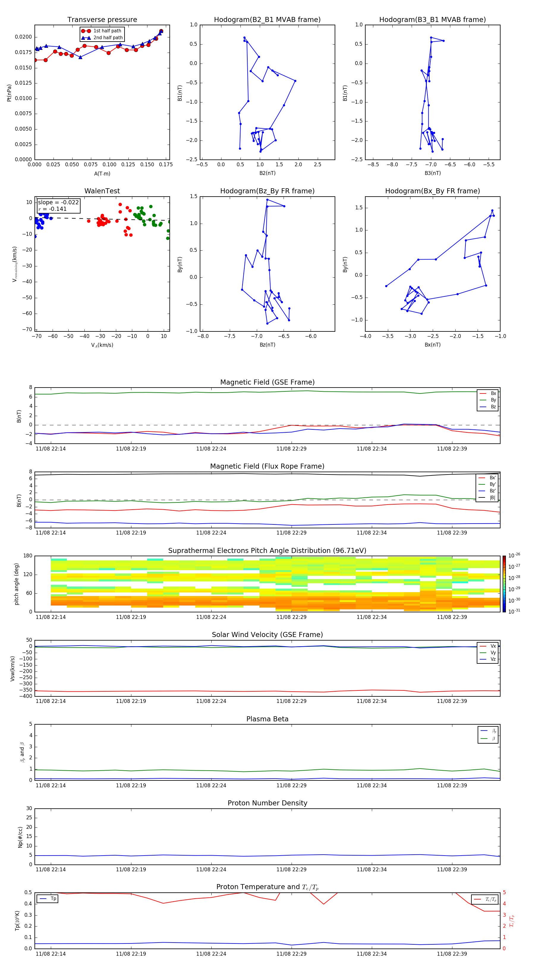Click the 'Hodogram(B3_B1 MVAB frame)' title
535x980 pixels.
[432, 20]
